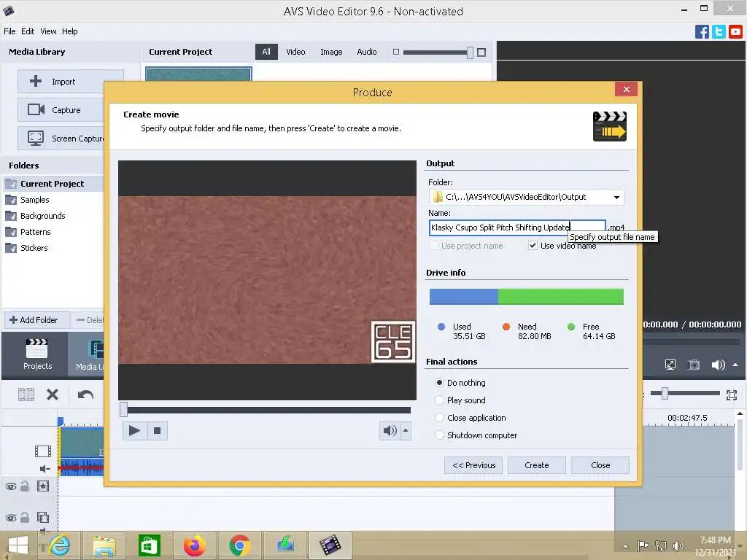Click the Close button in Produce dialog
Image resolution: width=747 pixels, height=560 pixels.
coord(600,465)
